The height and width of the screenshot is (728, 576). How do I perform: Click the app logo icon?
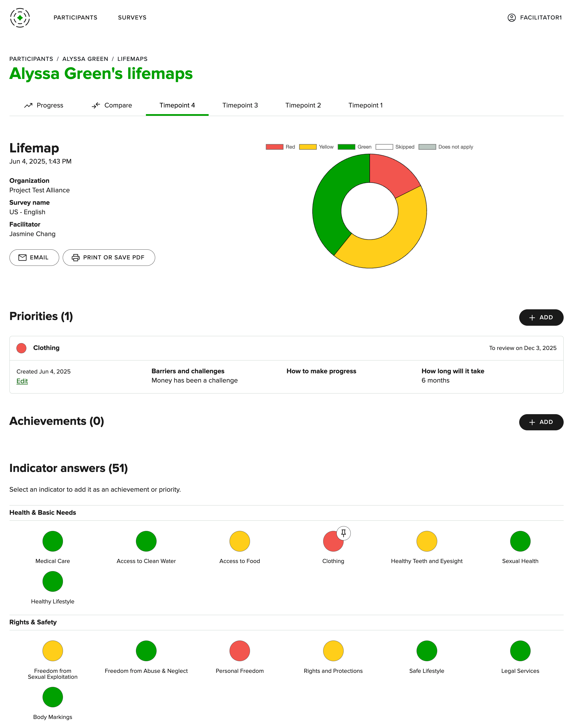(x=20, y=18)
